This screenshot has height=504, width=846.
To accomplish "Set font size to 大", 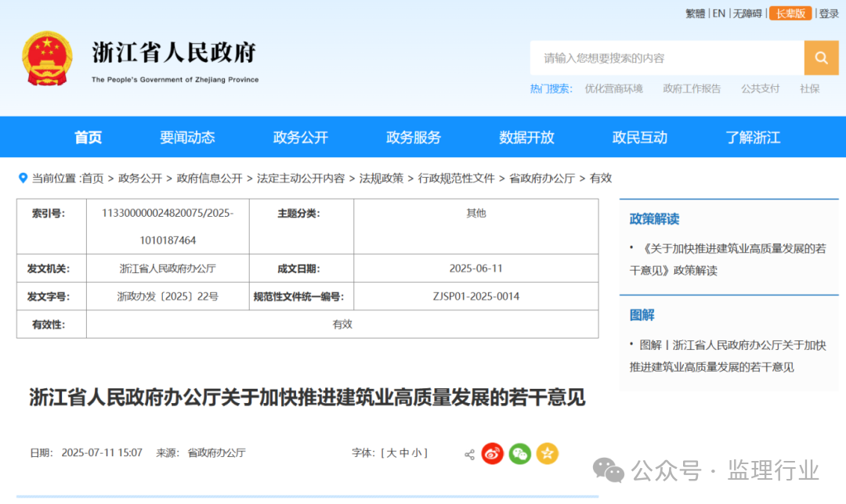I will coord(391,453).
